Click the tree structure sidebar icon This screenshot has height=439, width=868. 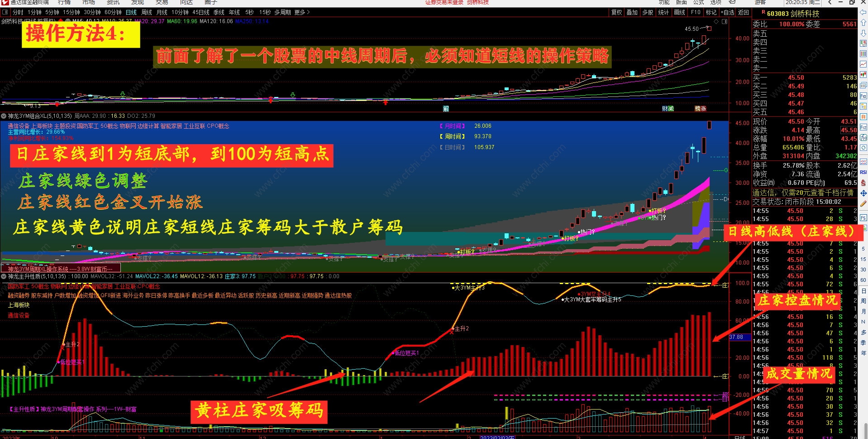[863, 106]
